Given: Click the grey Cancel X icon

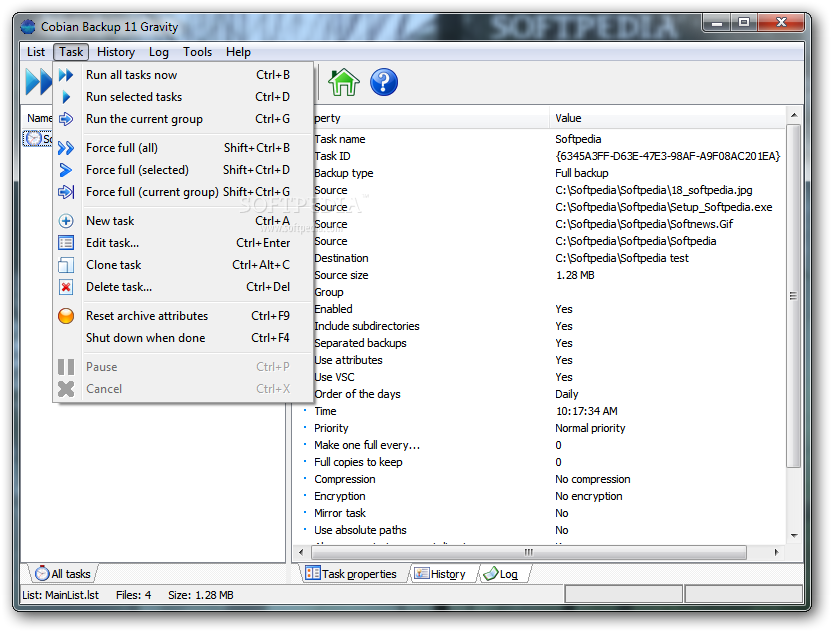Looking at the screenshot, I should tap(66, 389).
